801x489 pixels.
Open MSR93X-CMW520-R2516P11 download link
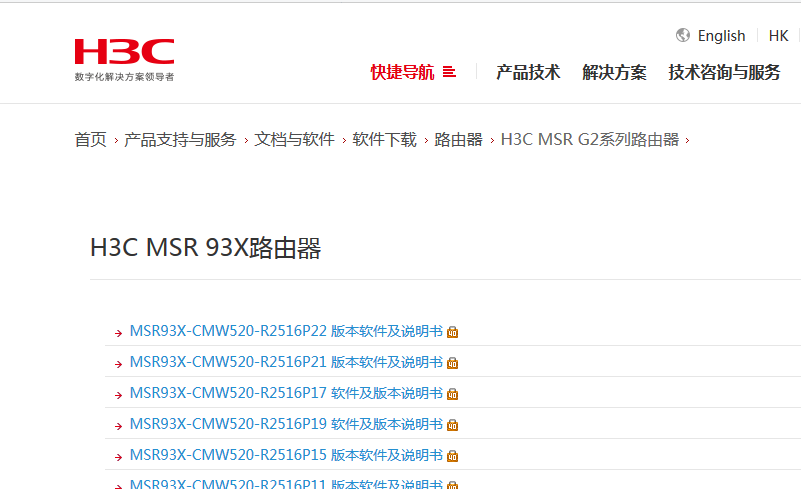[286, 483]
